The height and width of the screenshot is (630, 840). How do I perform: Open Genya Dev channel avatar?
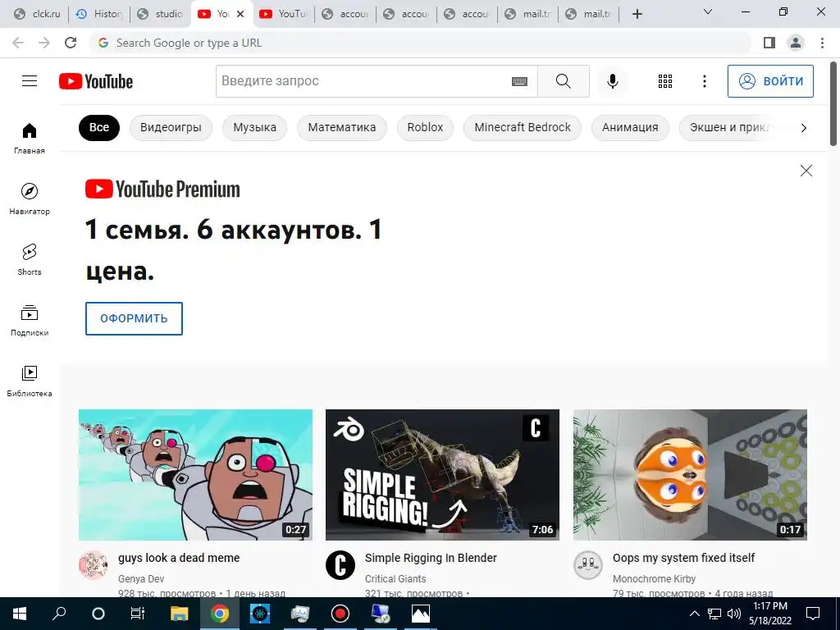[x=94, y=564]
